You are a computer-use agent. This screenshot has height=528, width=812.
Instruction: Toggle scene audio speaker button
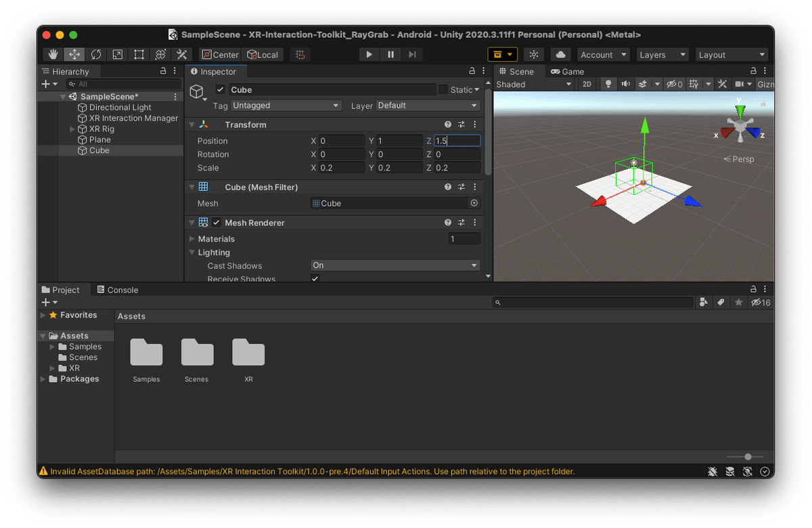[625, 84]
